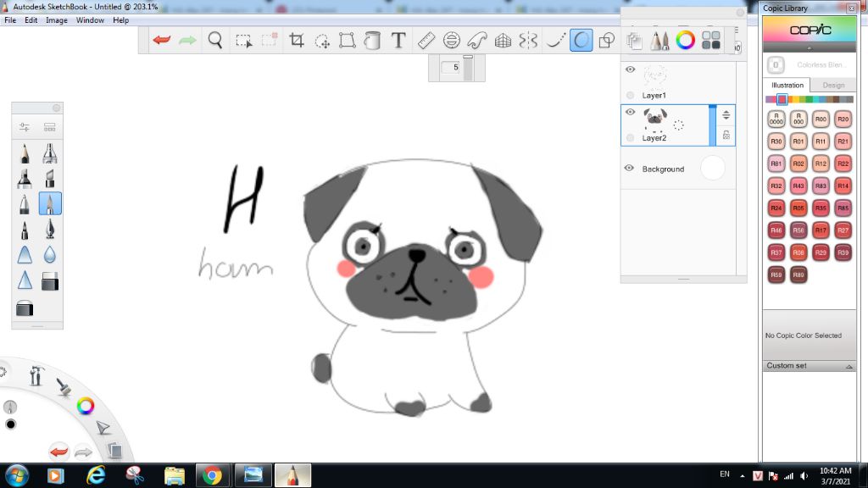Image resolution: width=868 pixels, height=488 pixels.
Task: Toggle the Layer Editor panel
Action: 634,40
